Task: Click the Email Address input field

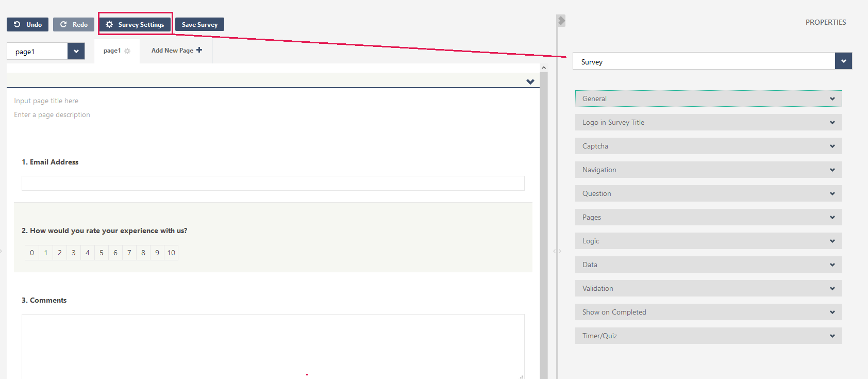Action: click(273, 183)
